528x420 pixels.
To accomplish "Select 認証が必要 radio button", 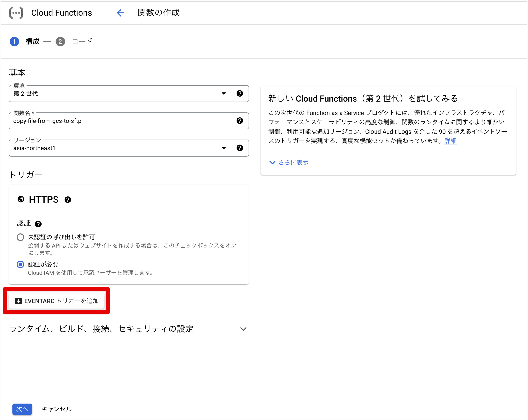I will [20, 264].
